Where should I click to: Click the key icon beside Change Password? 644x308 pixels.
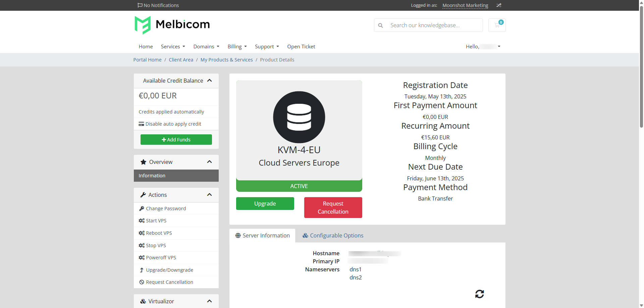pos(142,209)
